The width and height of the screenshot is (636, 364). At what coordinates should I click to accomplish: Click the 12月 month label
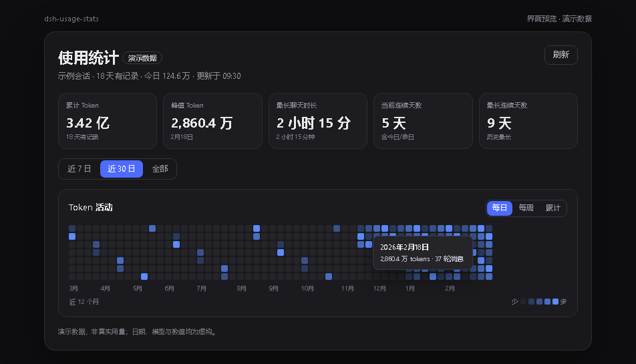click(379, 289)
